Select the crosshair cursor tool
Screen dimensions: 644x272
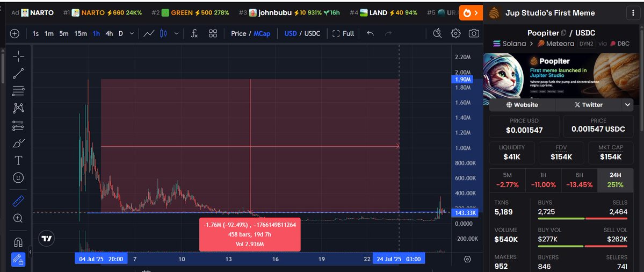18,56
